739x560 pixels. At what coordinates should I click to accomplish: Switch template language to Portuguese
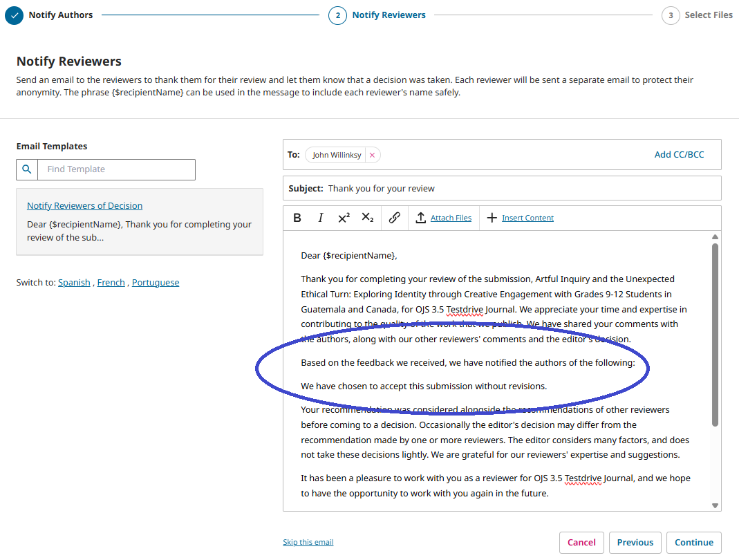coord(156,282)
